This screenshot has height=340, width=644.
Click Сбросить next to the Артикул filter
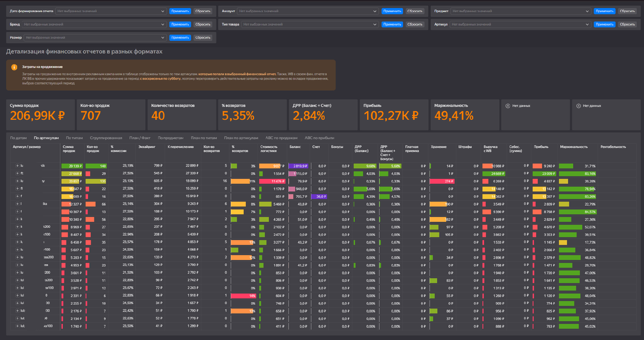pyautogui.click(x=628, y=24)
